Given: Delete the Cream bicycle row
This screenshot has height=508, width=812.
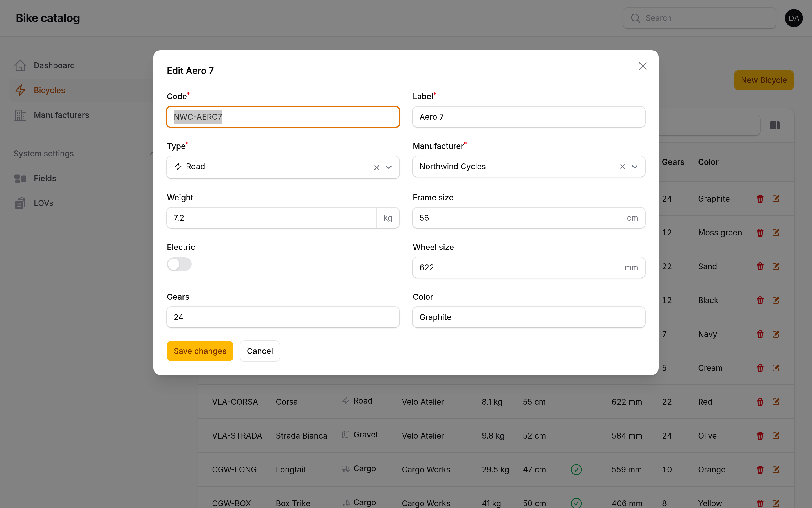Looking at the screenshot, I should tap(760, 368).
